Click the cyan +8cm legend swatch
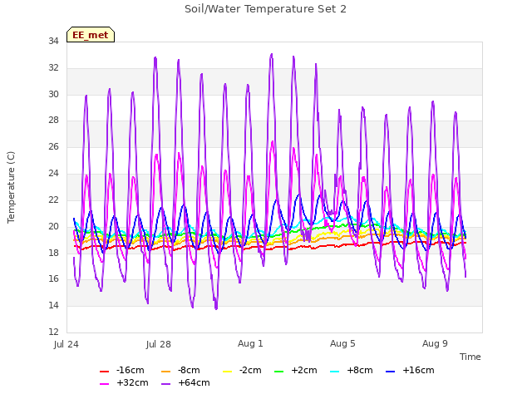 [334, 372]
